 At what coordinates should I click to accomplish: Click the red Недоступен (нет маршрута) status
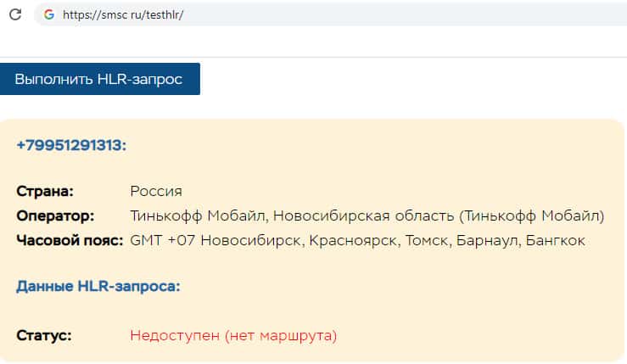pos(233,335)
